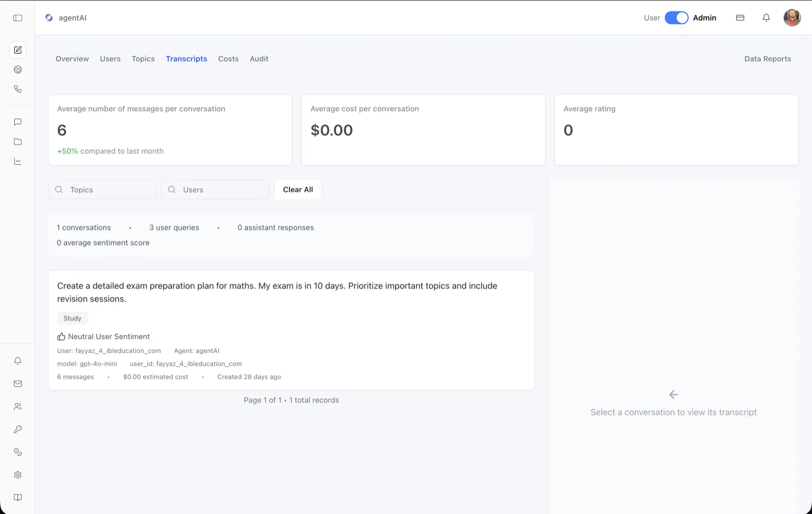Click 'user_id: fayyaz_4_ibleducation_com' text
This screenshot has height=514, width=812.
[186, 364]
